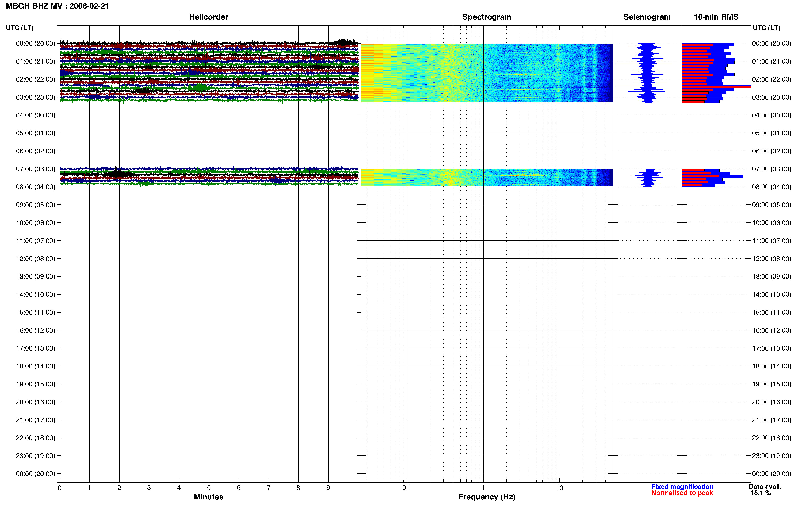This screenshot has height=508, width=812.
Task: Select the Helicorder panel heading
Action: (x=209, y=17)
